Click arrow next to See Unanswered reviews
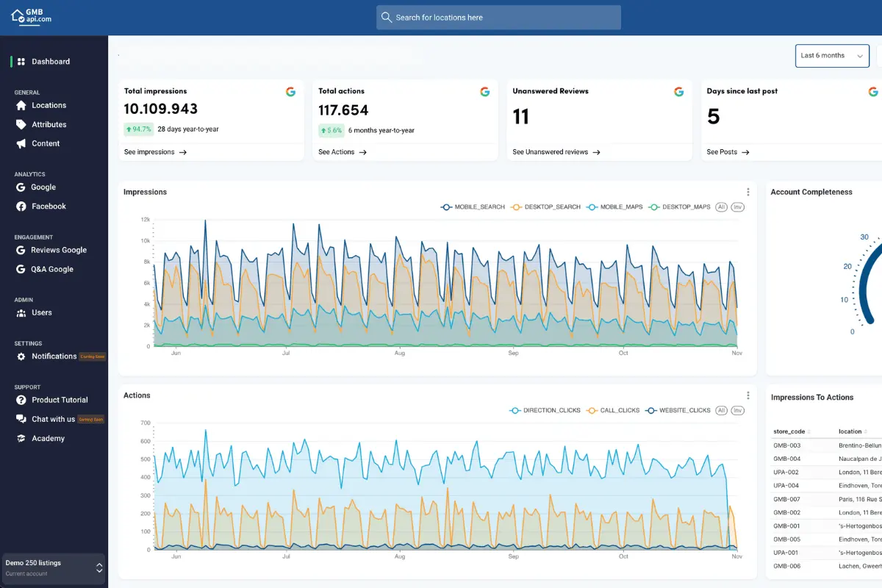Image resolution: width=882 pixels, height=588 pixels. coord(596,152)
